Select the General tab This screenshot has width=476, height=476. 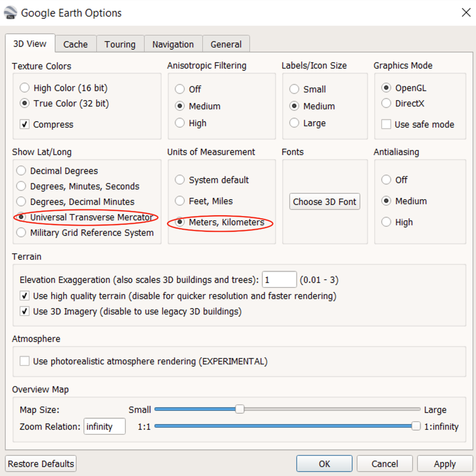click(x=226, y=44)
